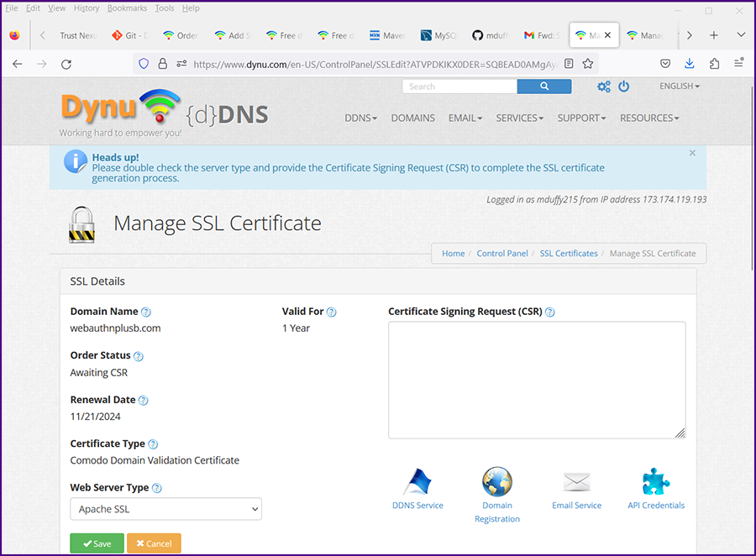This screenshot has height=556, width=756.
Task: Expand the RESOURCES navigation menu
Action: 649,118
